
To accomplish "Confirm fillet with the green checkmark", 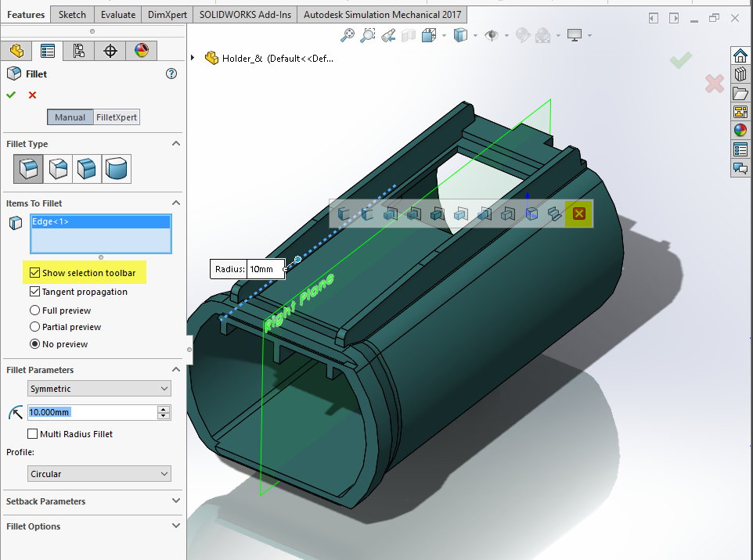I will tap(13, 95).
